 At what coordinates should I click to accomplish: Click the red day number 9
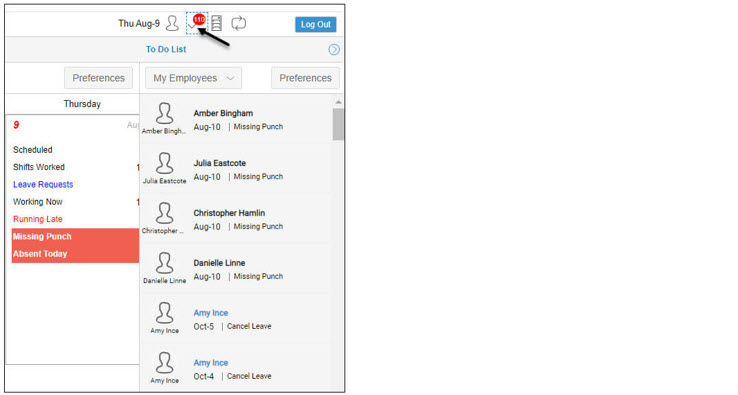coord(16,125)
